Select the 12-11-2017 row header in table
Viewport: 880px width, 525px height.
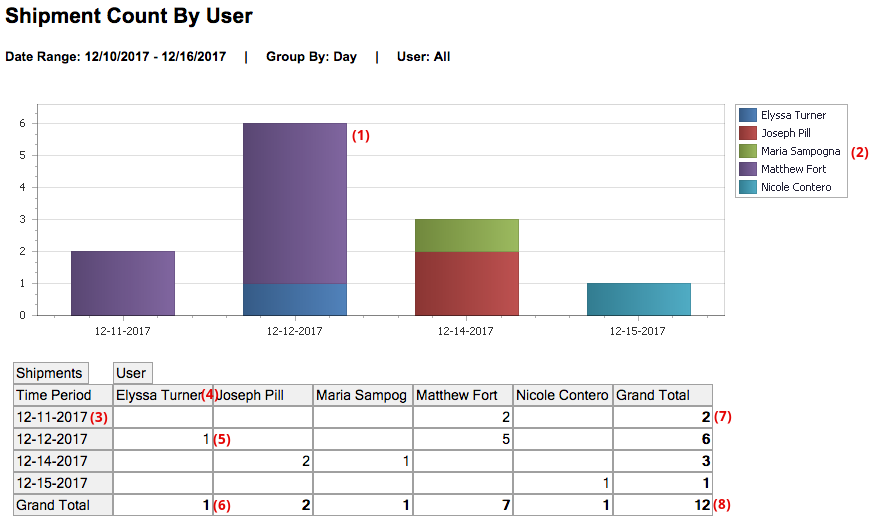click(x=63, y=417)
